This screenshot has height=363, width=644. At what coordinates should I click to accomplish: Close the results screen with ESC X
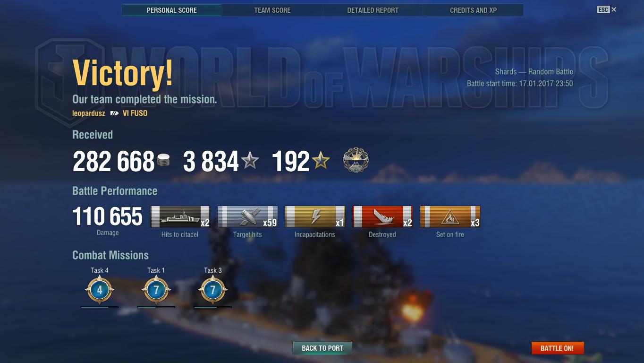(607, 9)
